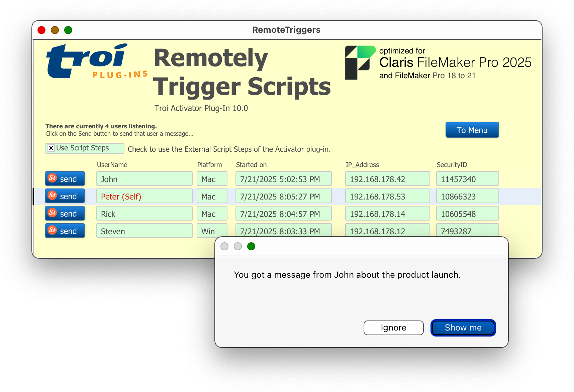The image size is (574, 392).
Task: Click the green zoom button of the message dialog
Action: click(251, 246)
